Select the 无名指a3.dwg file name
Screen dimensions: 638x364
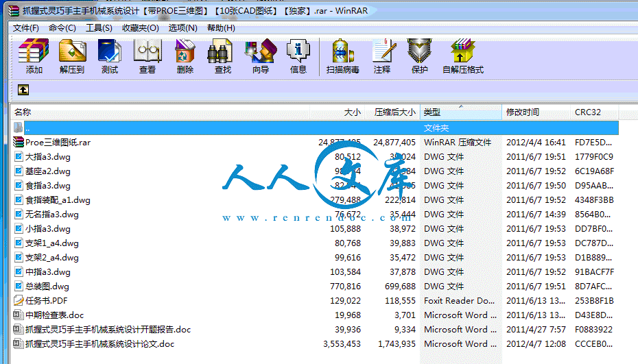point(52,215)
